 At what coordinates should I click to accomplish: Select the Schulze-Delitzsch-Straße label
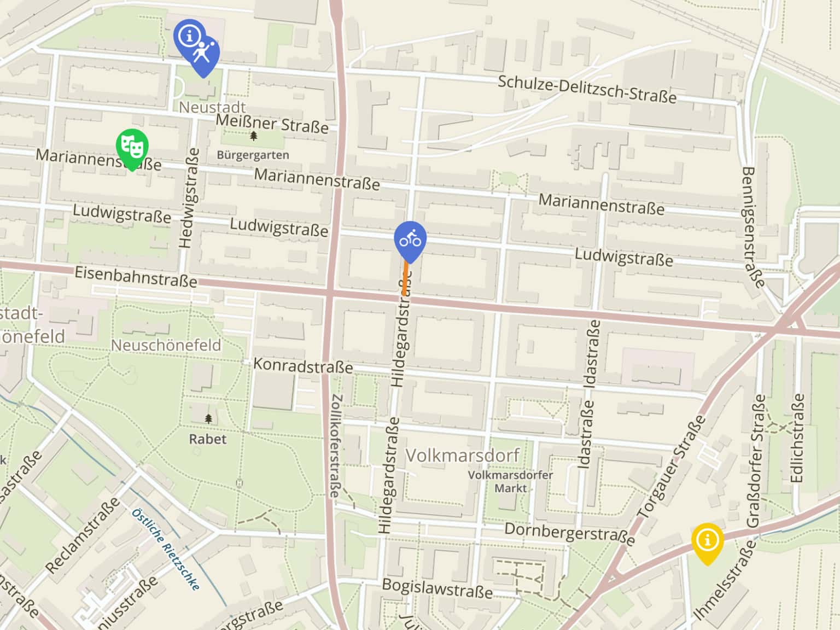(x=587, y=89)
